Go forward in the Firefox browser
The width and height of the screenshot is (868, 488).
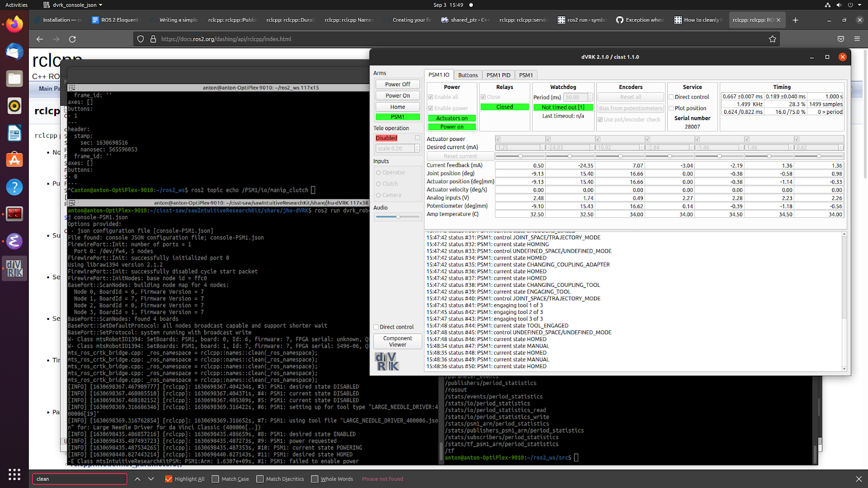pyautogui.click(x=56, y=39)
